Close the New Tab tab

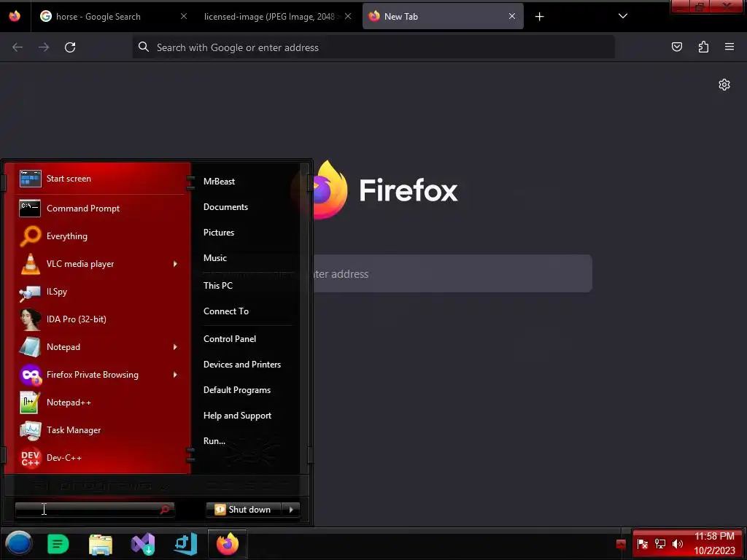512,17
